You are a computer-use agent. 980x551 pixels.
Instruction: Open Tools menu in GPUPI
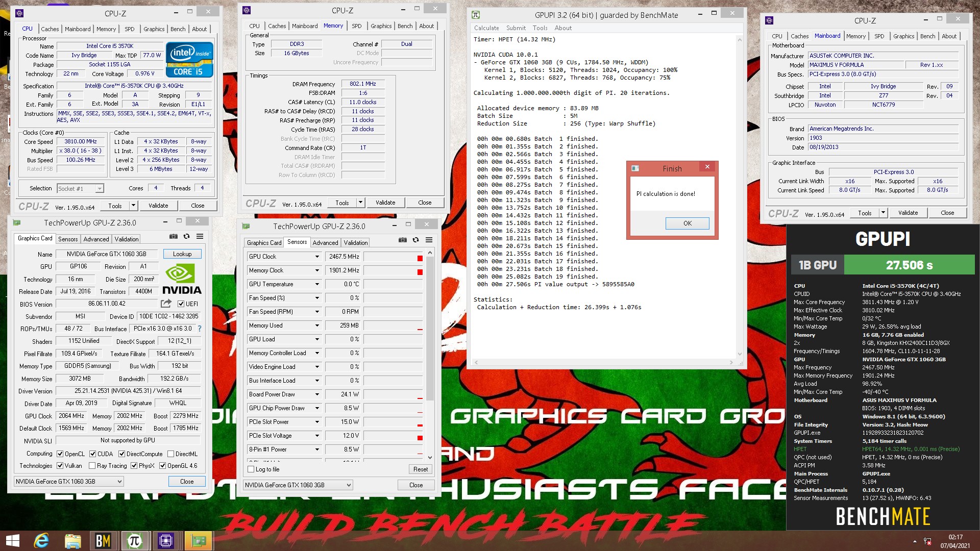tap(540, 28)
